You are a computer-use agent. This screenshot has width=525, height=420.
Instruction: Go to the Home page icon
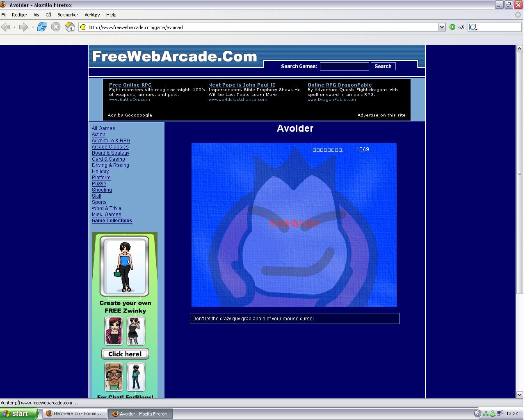tap(70, 27)
